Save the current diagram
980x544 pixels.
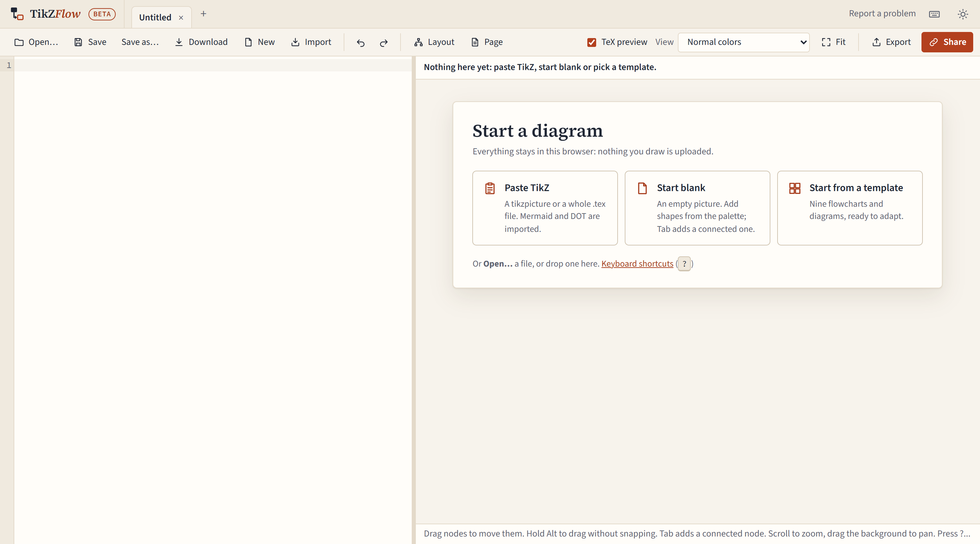click(x=90, y=42)
